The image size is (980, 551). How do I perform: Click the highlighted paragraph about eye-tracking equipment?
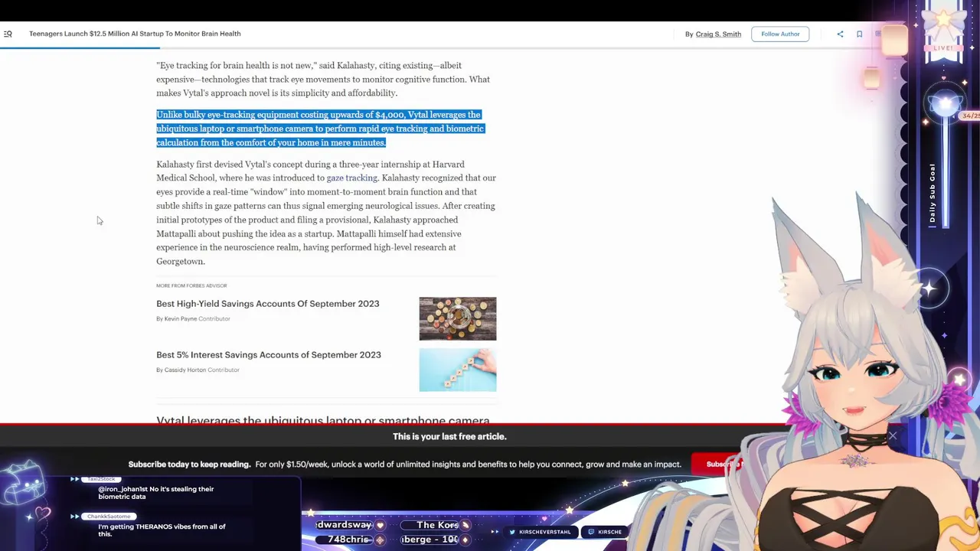321,129
